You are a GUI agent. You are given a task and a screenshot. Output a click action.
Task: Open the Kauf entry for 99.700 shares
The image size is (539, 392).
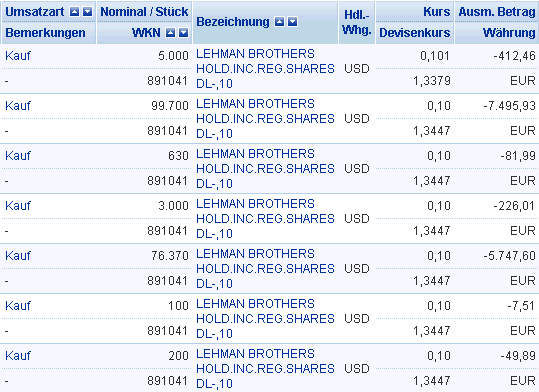[18, 106]
